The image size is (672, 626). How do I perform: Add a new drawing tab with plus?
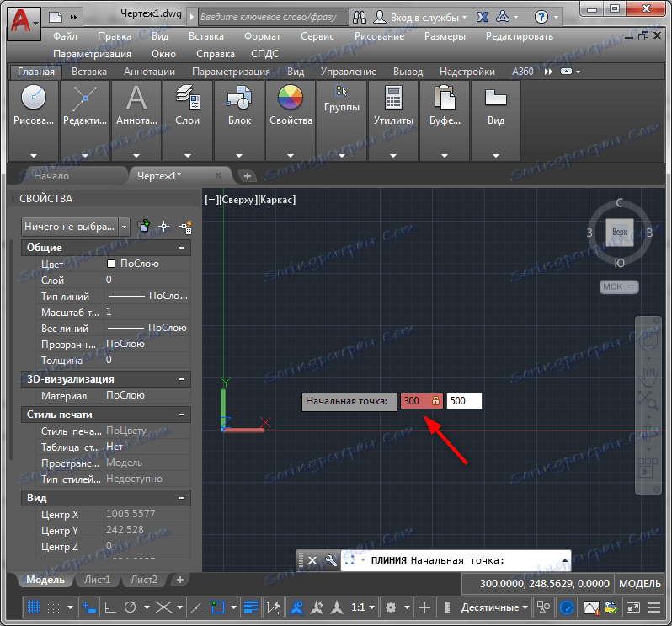pos(248,176)
